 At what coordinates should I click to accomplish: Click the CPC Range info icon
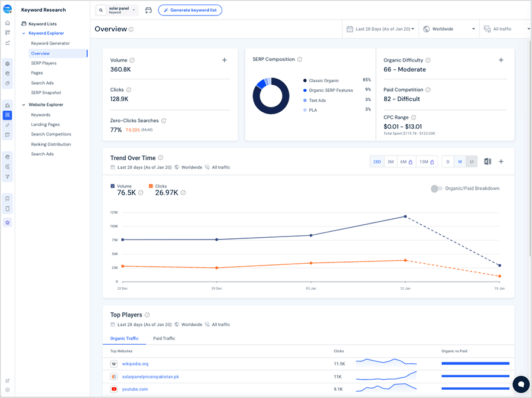(413, 118)
